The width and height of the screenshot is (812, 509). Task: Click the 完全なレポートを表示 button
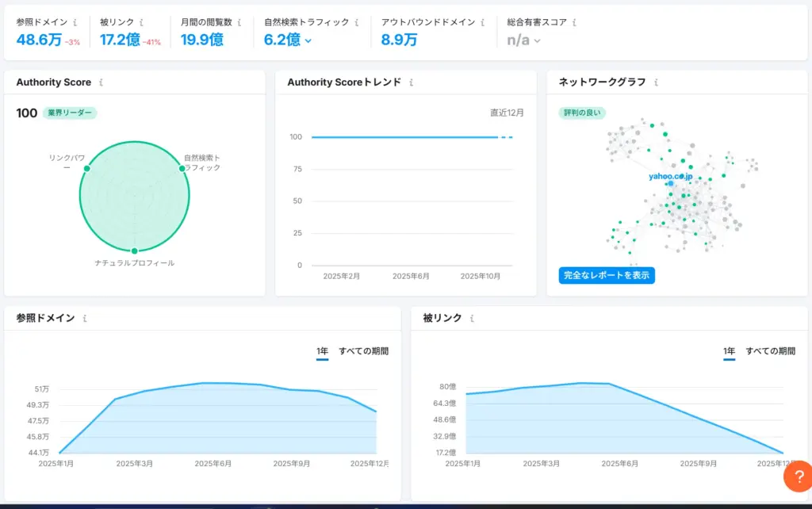tap(605, 275)
